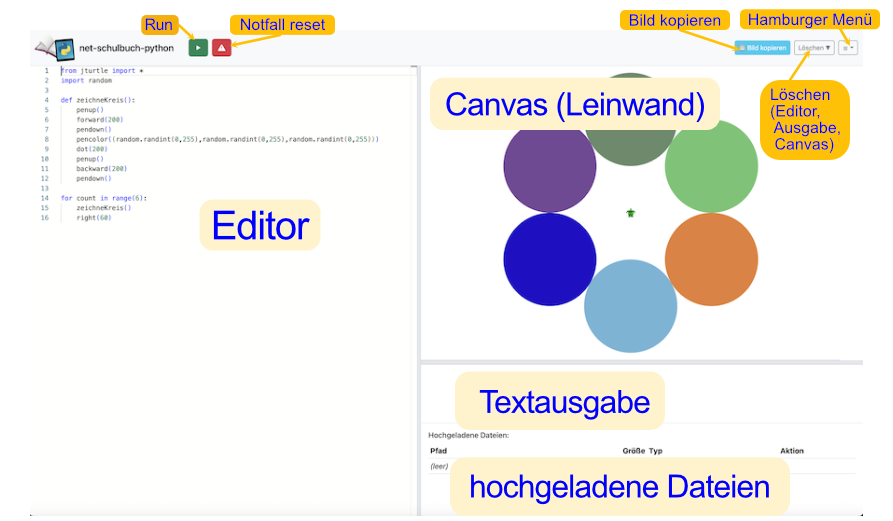
Task: Click the 'Pfad' column header
Action: pyautogui.click(x=439, y=451)
